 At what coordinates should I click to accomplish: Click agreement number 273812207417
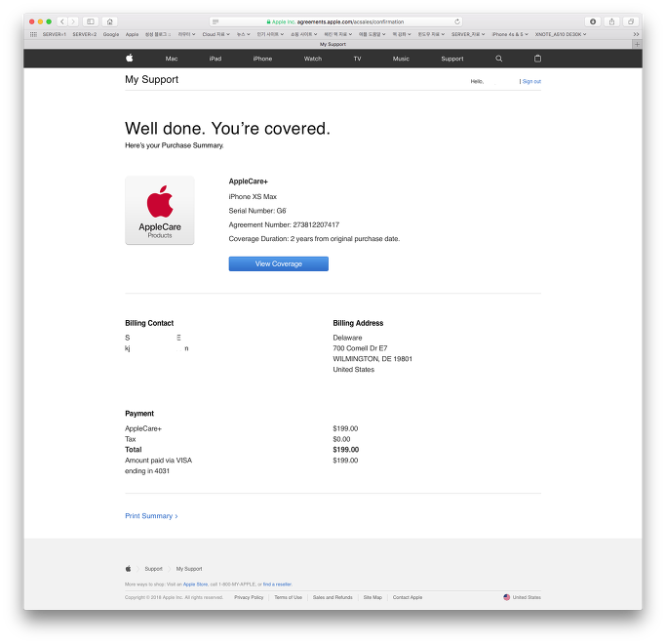pyautogui.click(x=316, y=224)
